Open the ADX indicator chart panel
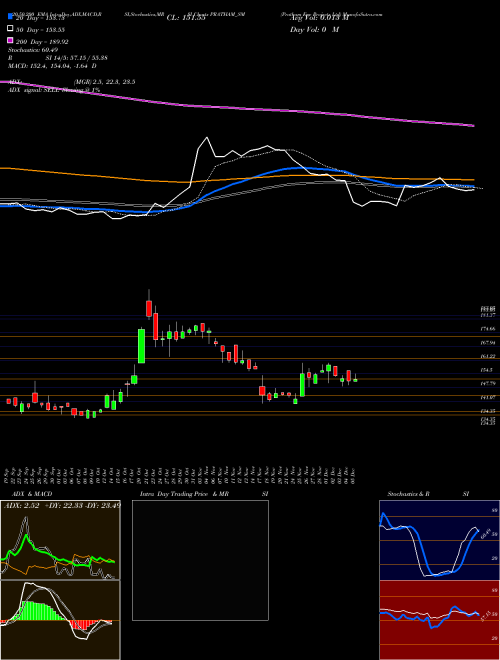This screenshot has width=500, height=660. 60,540
